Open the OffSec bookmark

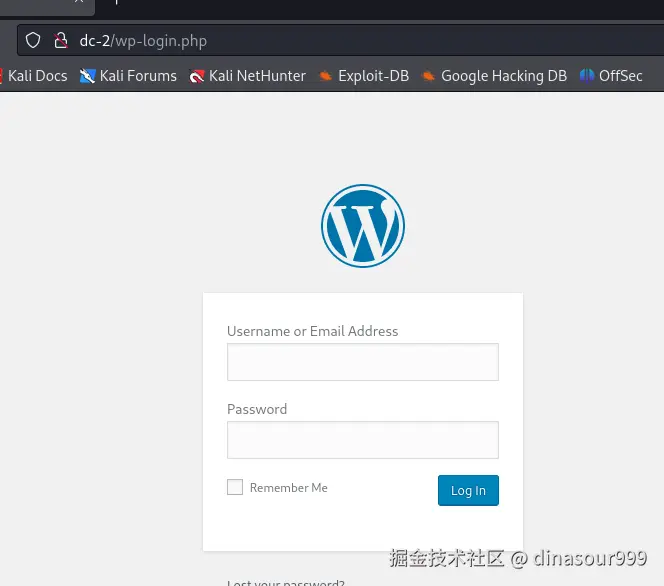(611, 76)
